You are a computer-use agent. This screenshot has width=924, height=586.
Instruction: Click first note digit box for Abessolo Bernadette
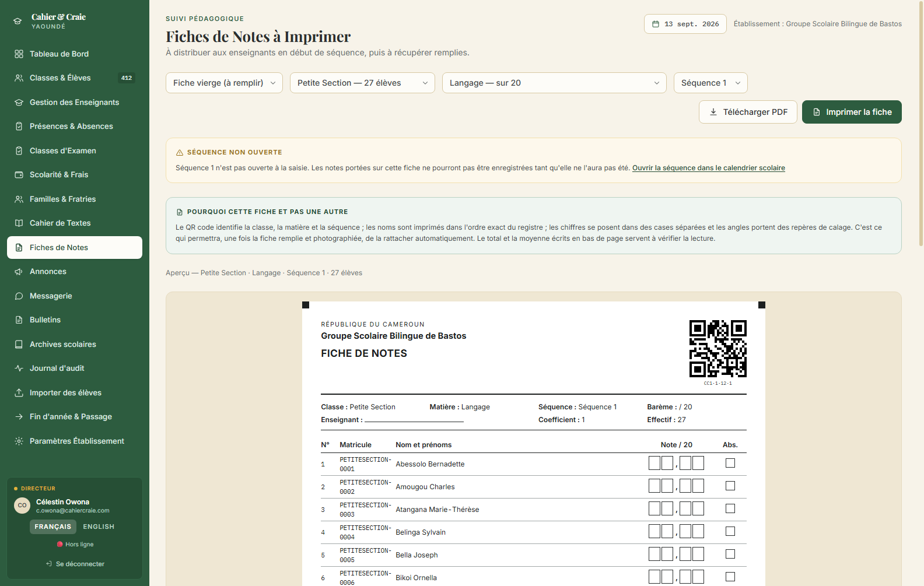click(654, 463)
